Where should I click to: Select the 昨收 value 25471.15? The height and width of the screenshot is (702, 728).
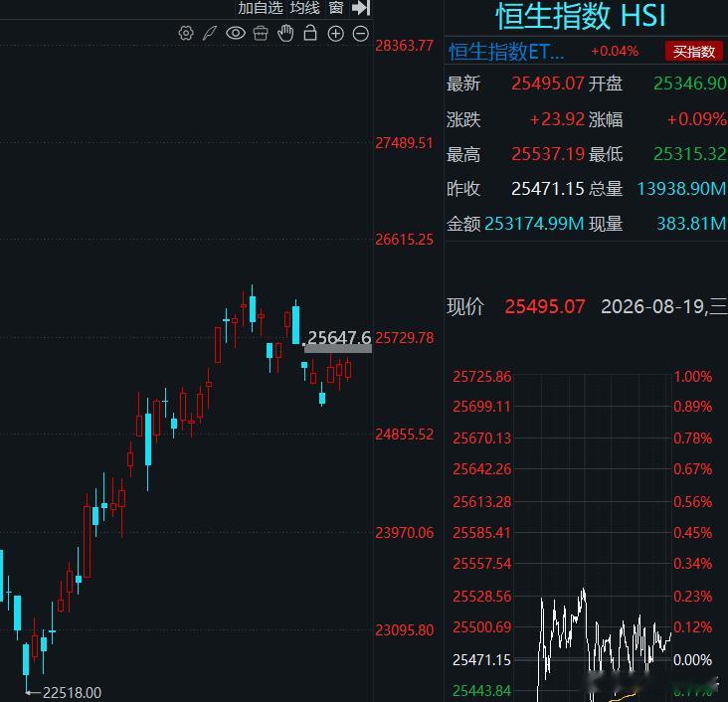pos(547,189)
